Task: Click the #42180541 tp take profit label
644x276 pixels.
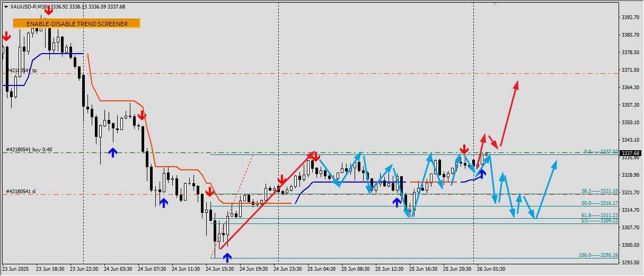Action: point(21,70)
